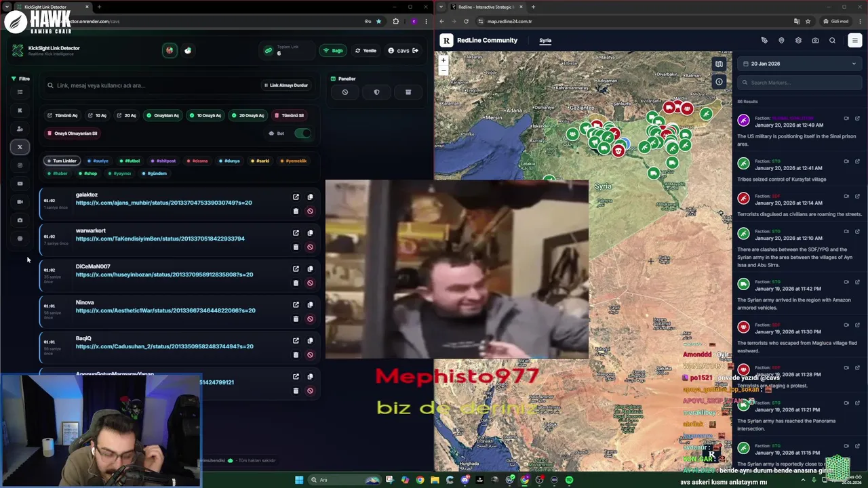Toggle the Bot switch
Screen dimensions: 868x488
pyautogui.click(x=302, y=133)
